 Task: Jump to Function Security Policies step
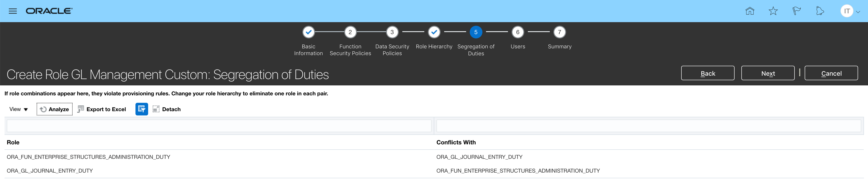(x=350, y=32)
